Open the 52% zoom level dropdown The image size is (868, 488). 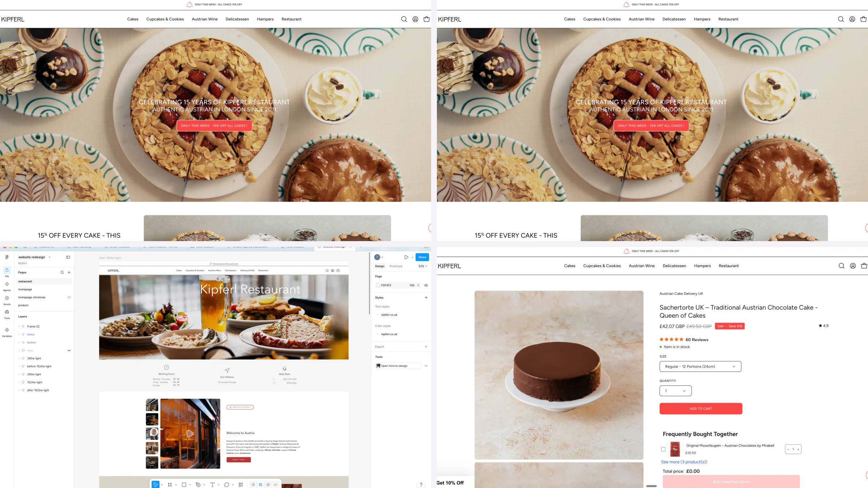pyautogui.click(x=422, y=266)
